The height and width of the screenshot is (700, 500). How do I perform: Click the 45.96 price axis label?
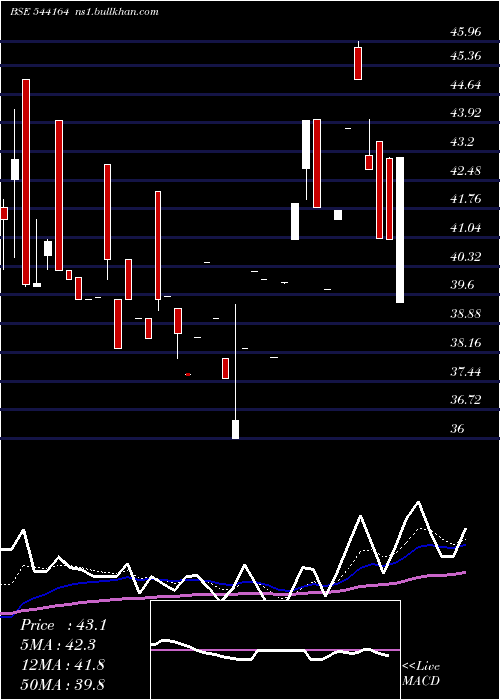click(467, 32)
